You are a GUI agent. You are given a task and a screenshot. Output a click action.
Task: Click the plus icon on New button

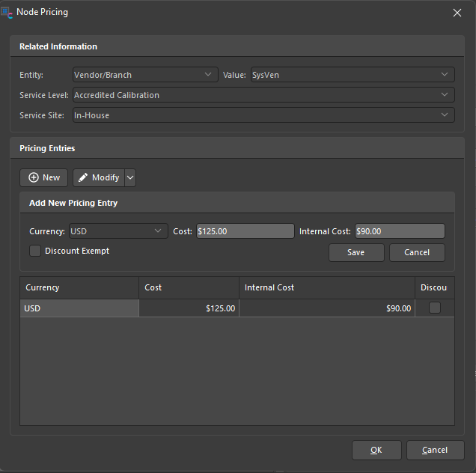click(x=34, y=177)
